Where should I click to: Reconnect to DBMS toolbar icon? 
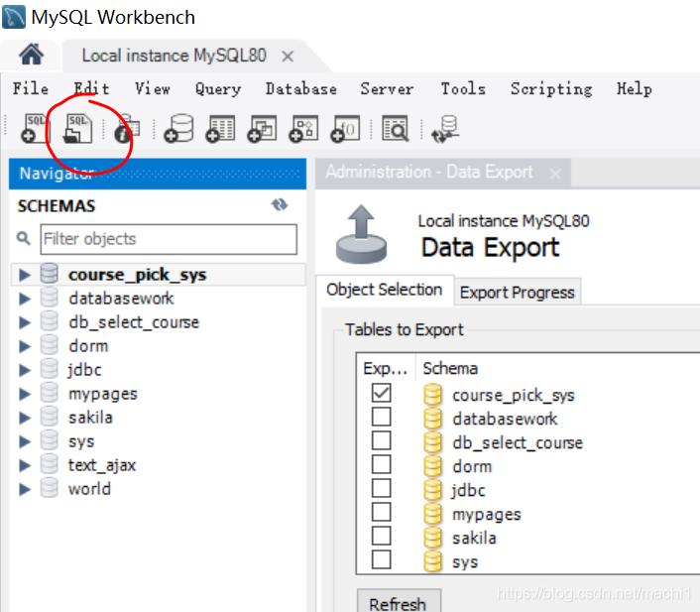click(x=445, y=129)
